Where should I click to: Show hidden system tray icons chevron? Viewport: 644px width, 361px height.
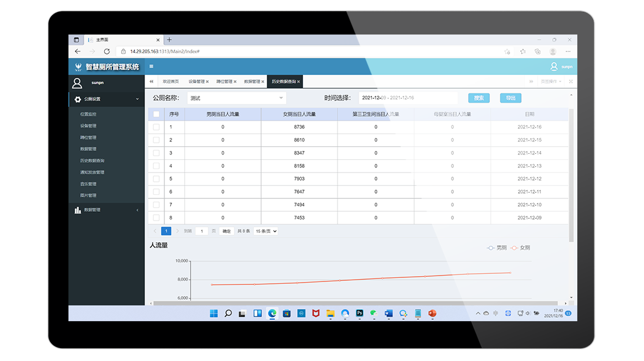point(478,314)
